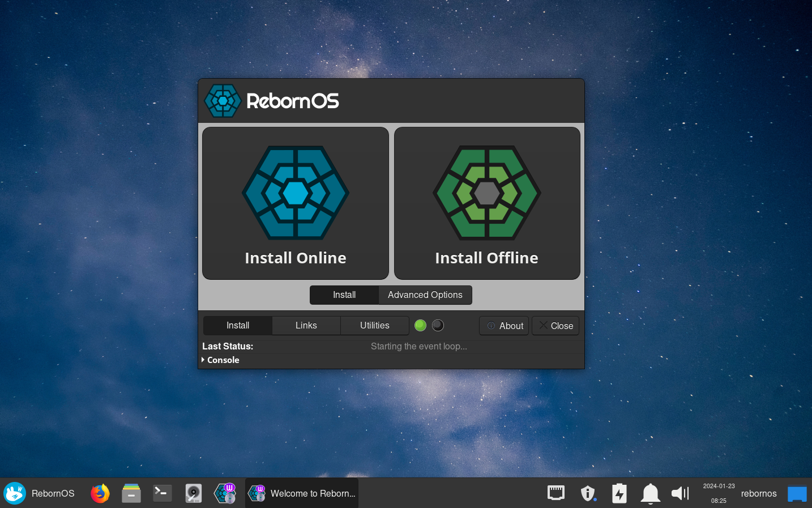
Task: Launch the terminal from the taskbar
Action: pyautogui.click(x=163, y=493)
